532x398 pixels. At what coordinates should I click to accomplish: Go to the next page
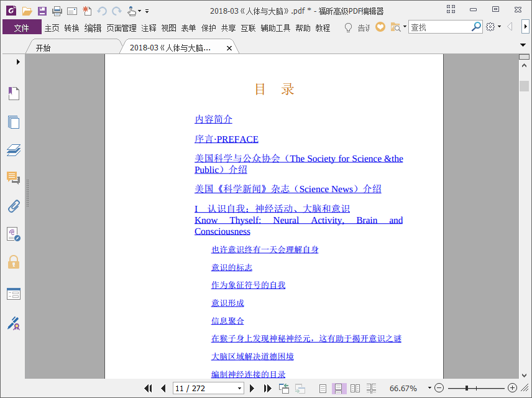point(252,388)
